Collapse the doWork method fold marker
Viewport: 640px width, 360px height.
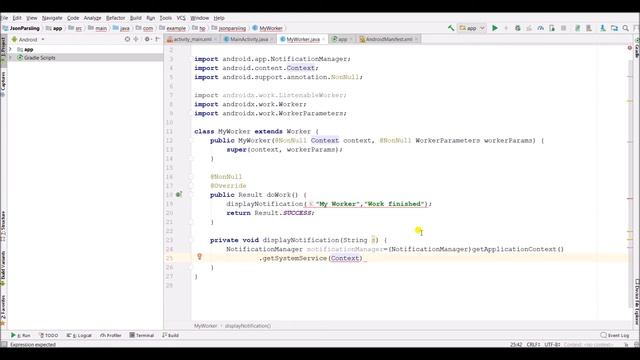(191, 195)
